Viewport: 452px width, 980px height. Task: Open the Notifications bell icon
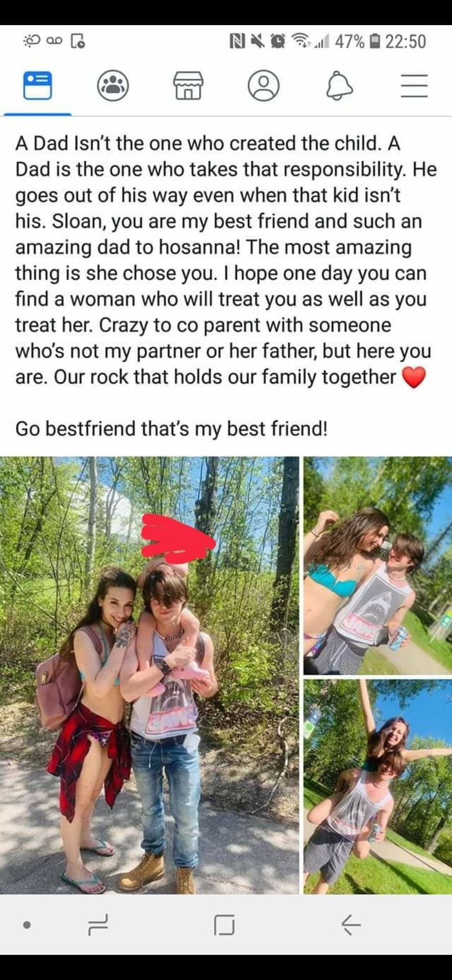[x=340, y=85]
